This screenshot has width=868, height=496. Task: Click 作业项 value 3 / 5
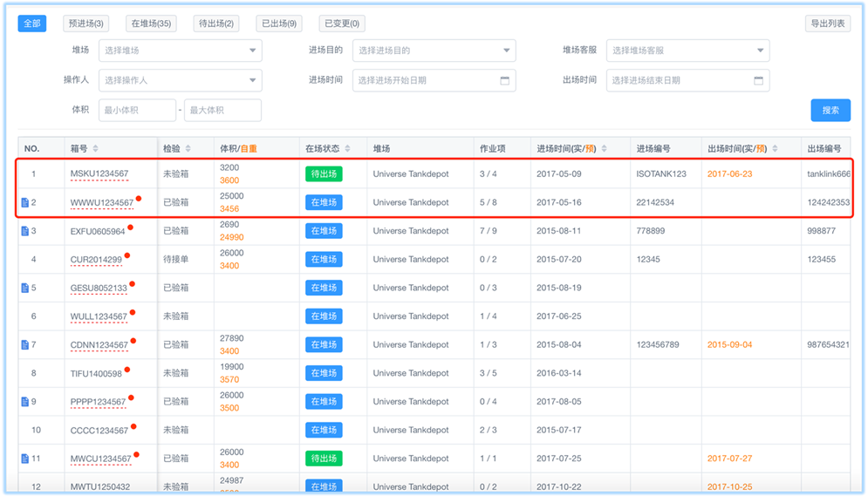(489, 373)
